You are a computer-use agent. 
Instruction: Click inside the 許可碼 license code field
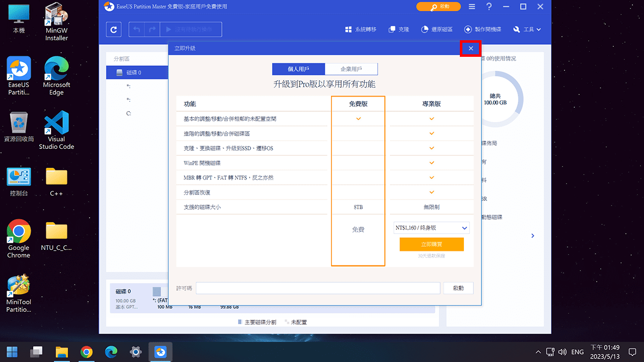pyautogui.click(x=317, y=288)
